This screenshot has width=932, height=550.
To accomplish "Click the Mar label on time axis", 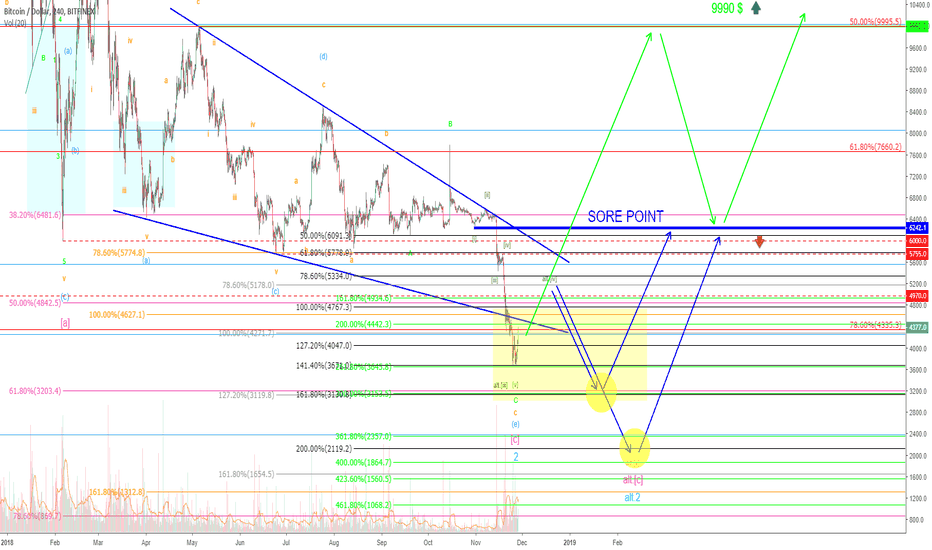I will point(98,542).
